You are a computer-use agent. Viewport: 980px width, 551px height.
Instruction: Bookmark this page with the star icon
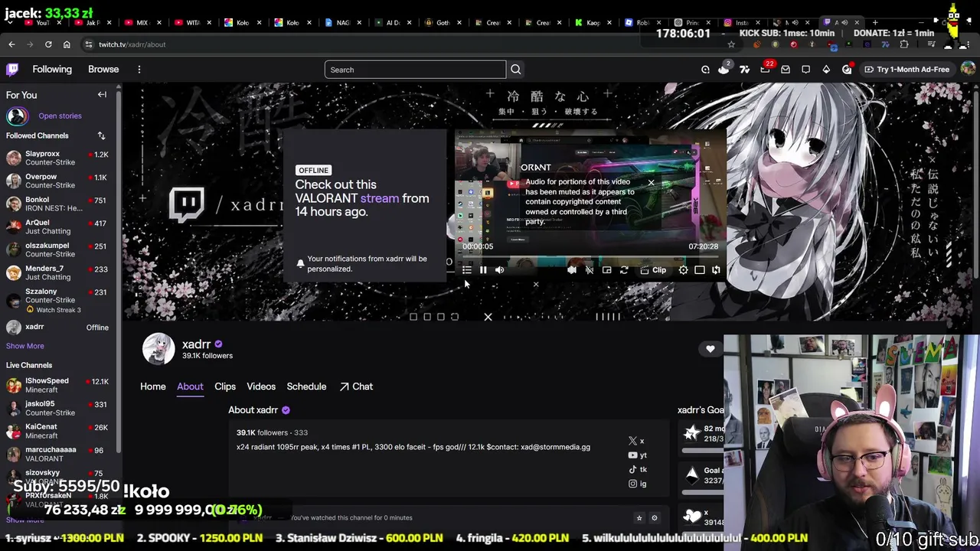point(731,44)
